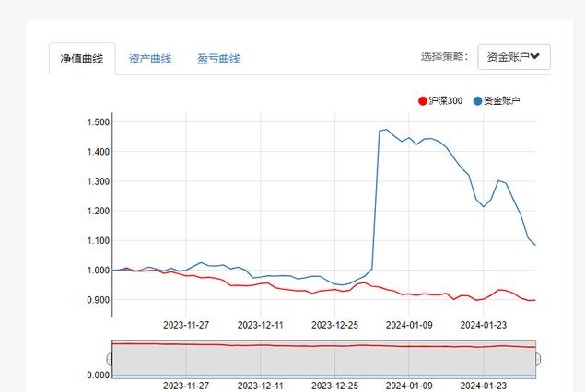
Task: Toggle the blue 资金账户 legend dot
Action: [477, 100]
